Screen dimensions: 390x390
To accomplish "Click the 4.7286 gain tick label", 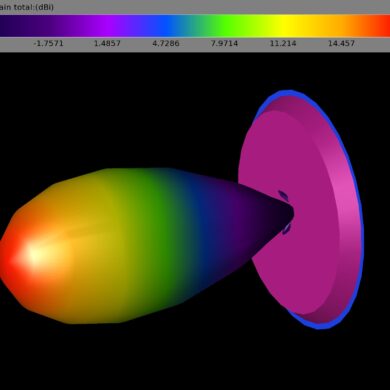I will tap(166, 43).
